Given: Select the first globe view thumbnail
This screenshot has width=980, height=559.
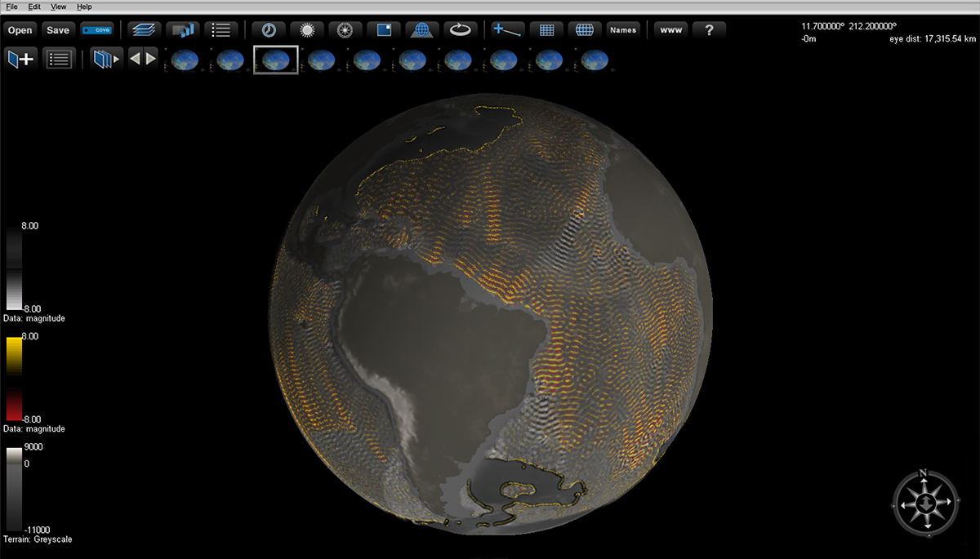Looking at the screenshot, I should point(185,60).
